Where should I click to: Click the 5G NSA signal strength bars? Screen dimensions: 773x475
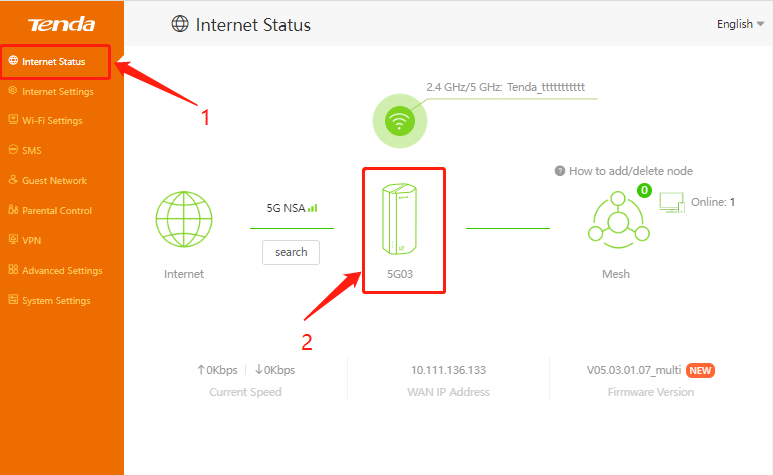coord(313,208)
